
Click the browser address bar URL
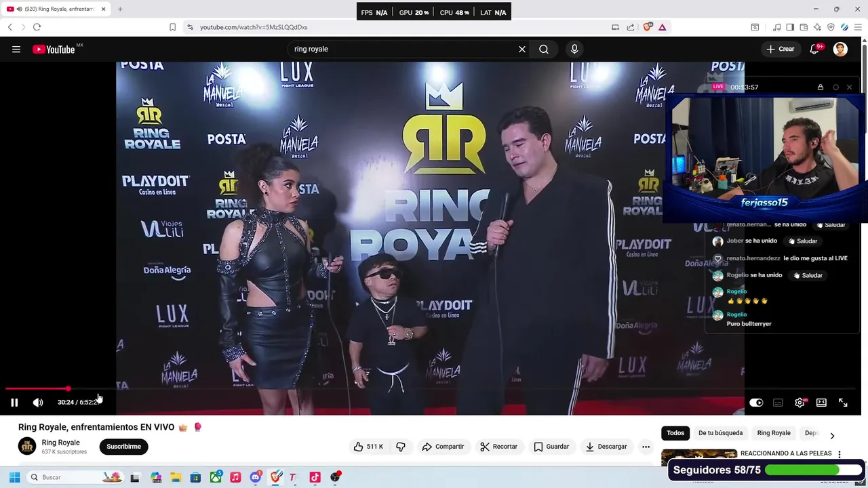[254, 27]
